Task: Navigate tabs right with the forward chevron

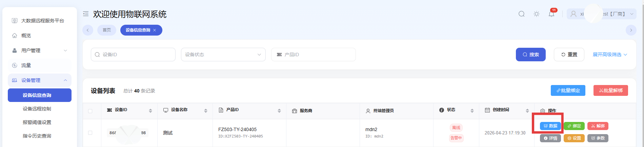Action: pos(631,30)
